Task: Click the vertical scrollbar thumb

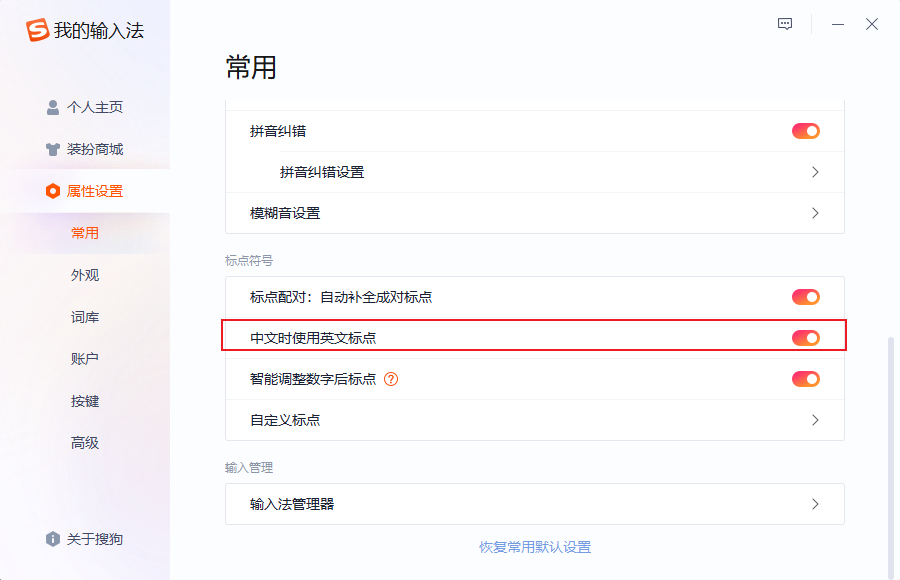Action: click(891, 457)
